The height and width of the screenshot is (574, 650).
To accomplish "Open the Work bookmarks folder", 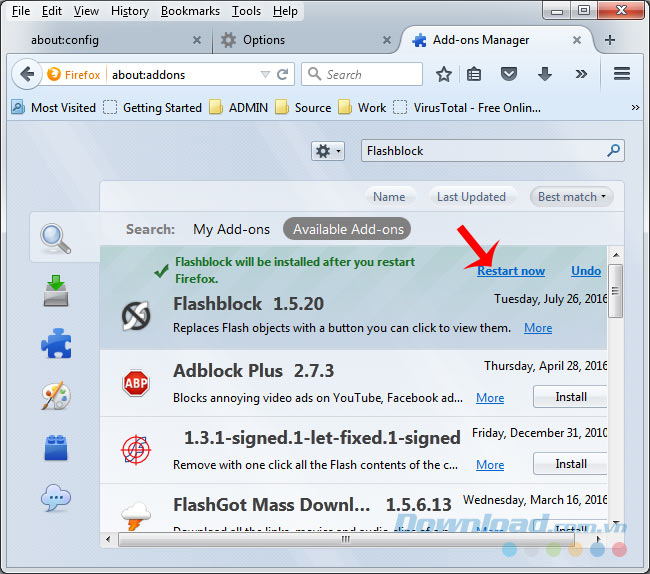I will pos(362,108).
